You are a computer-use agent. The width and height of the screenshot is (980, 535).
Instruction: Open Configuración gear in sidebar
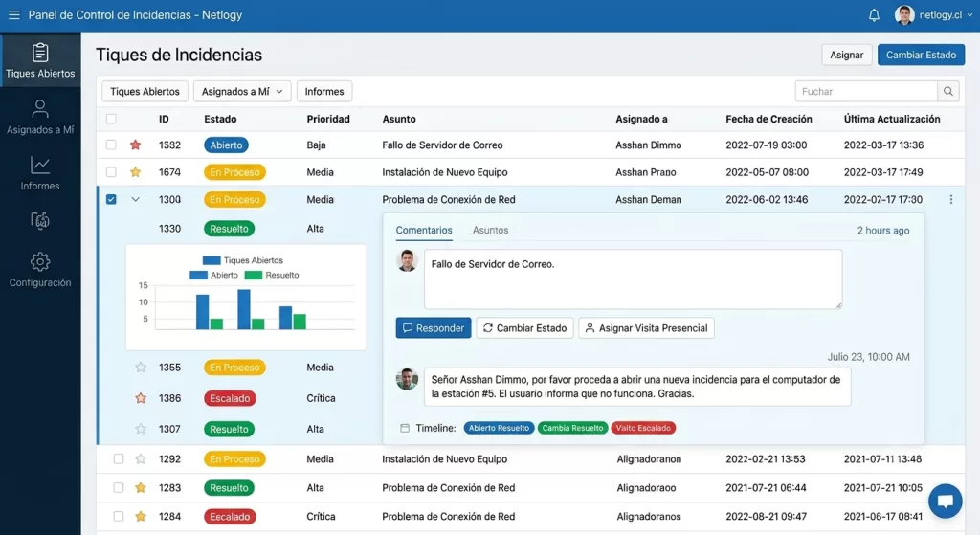click(x=40, y=269)
